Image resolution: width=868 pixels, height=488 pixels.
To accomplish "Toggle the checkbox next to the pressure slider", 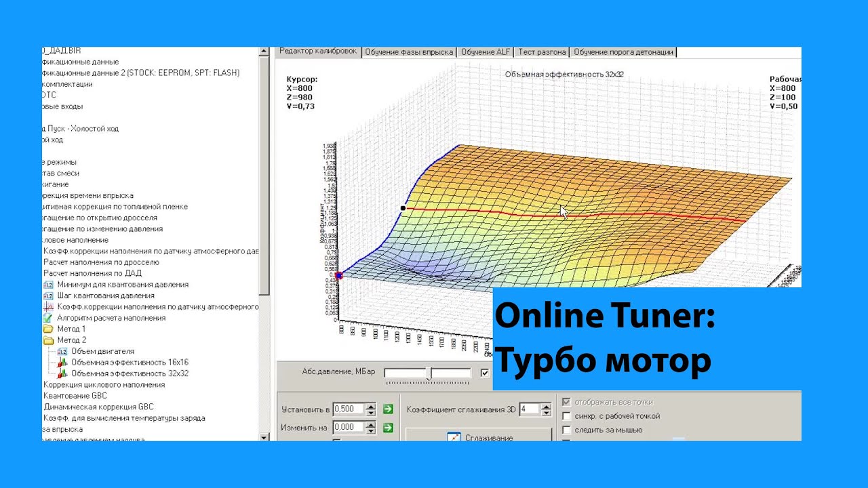I will click(x=484, y=373).
